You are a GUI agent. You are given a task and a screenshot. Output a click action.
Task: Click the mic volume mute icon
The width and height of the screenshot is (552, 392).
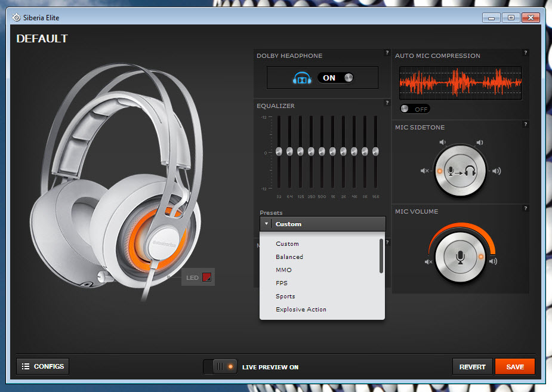point(428,262)
